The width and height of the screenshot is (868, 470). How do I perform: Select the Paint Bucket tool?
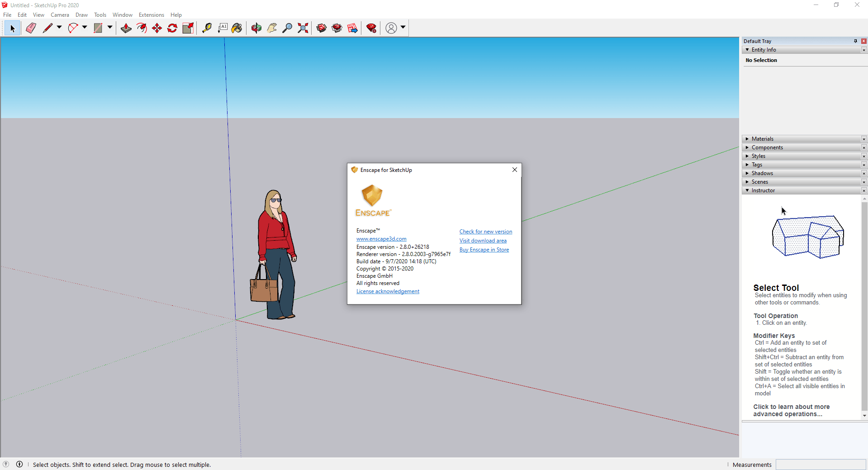pos(237,28)
